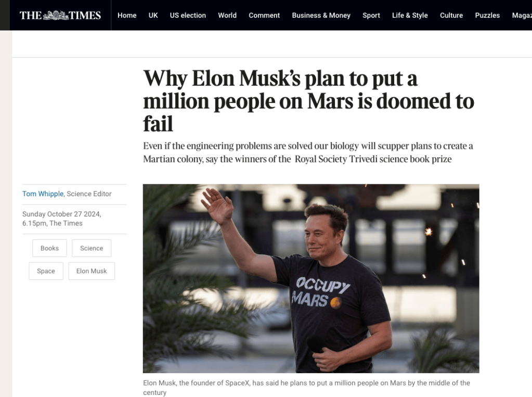Open the Home menu item
Screen dimensions: 532x397
tap(127, 15)
